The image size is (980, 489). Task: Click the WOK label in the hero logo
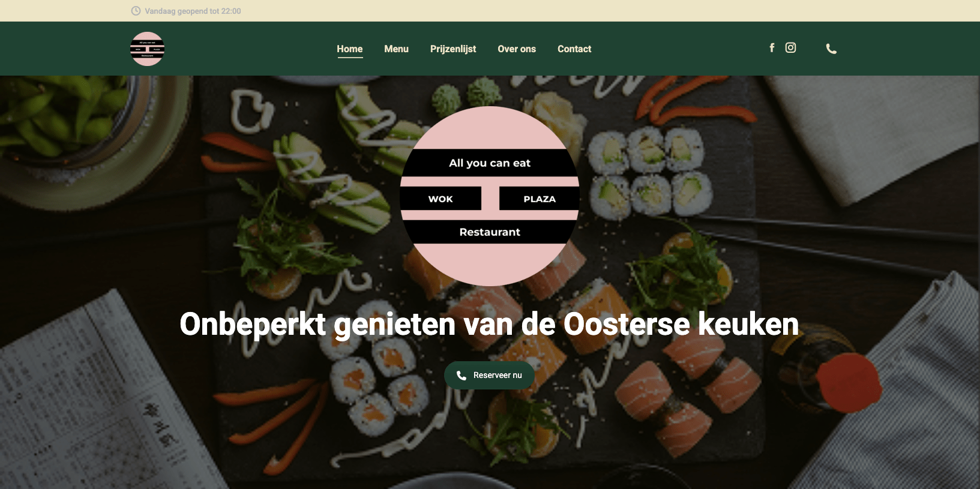440,199
